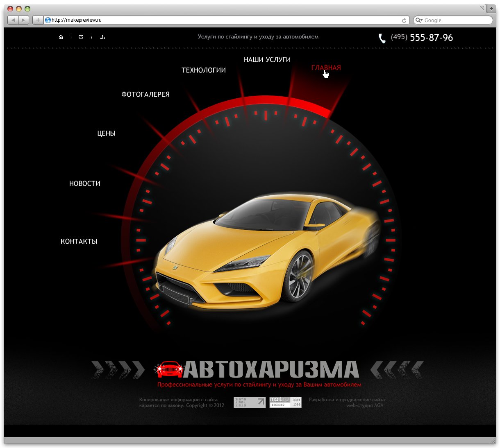This screenshot has width=500, height=448.
Task: Click the globe site icon in address bar
Action: pyautogui.click(x=48, y=20)
